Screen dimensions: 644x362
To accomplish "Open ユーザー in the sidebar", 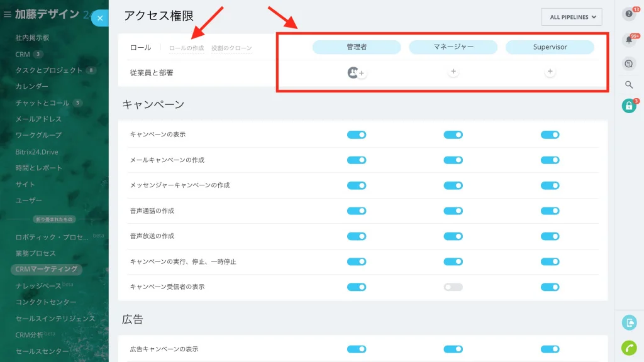I will 29,200.
